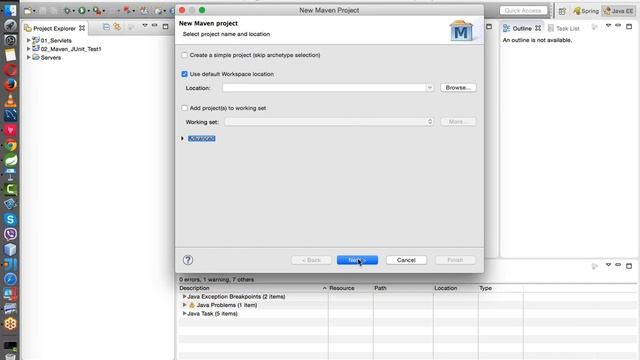Click the Run Last Tool icon
640x360 pixels.
coord(97,11)
